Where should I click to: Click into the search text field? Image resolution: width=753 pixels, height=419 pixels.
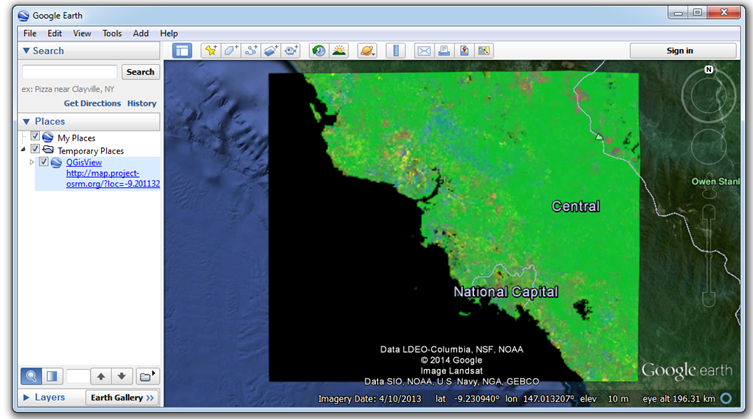coord(70,72)
